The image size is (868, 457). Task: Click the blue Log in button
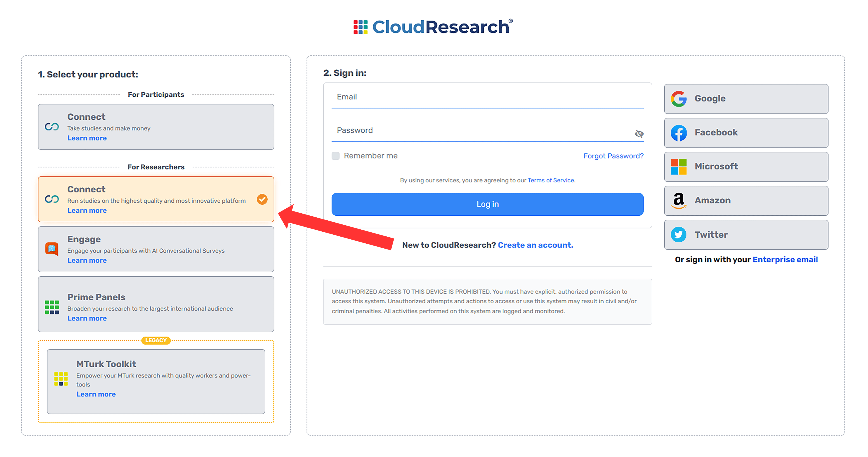pyautogui.click(x=488, y=204)
